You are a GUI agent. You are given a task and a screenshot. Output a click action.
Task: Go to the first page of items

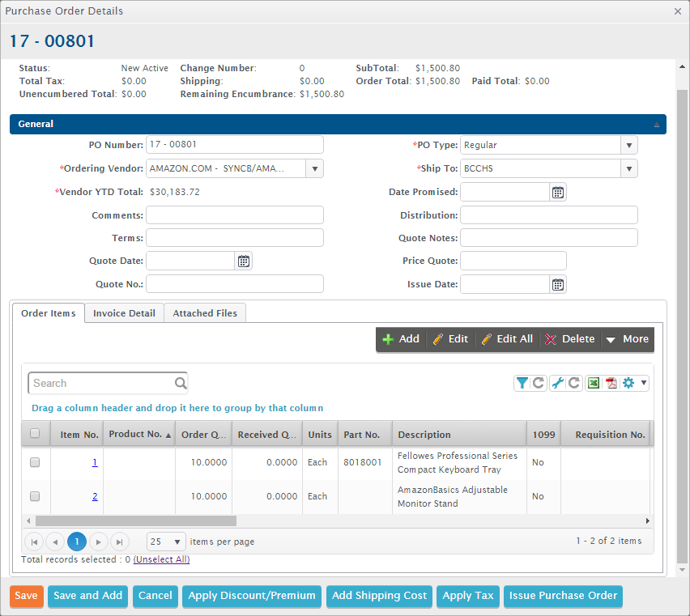34,542
